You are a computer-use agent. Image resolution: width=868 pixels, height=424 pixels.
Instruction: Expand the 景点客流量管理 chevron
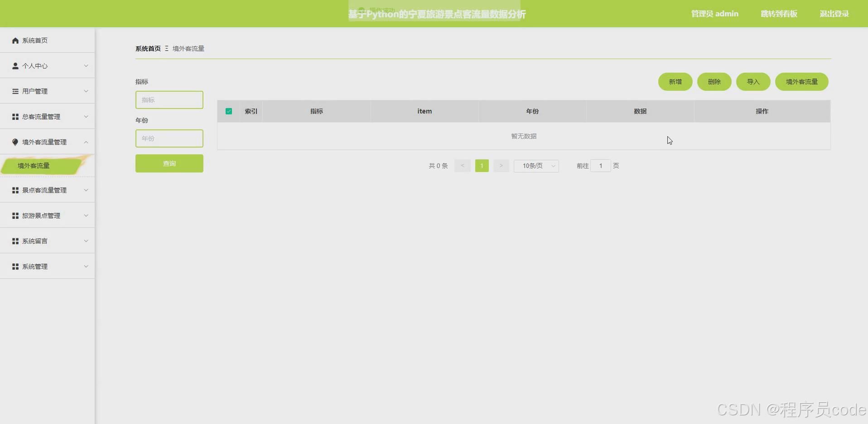click(86, 190)
